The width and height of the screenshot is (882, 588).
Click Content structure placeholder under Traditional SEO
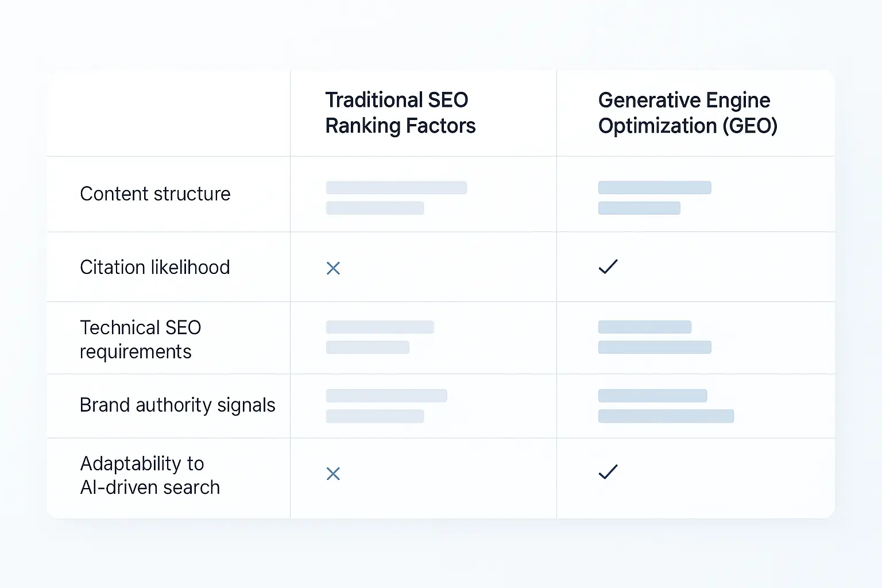396,198
